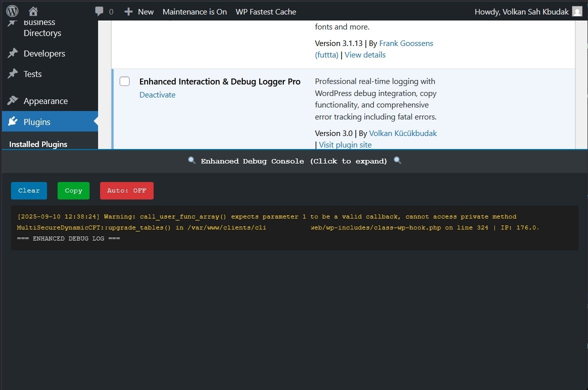Click the Plugins plug icon

pyautogui.click(x=13, y=121)
